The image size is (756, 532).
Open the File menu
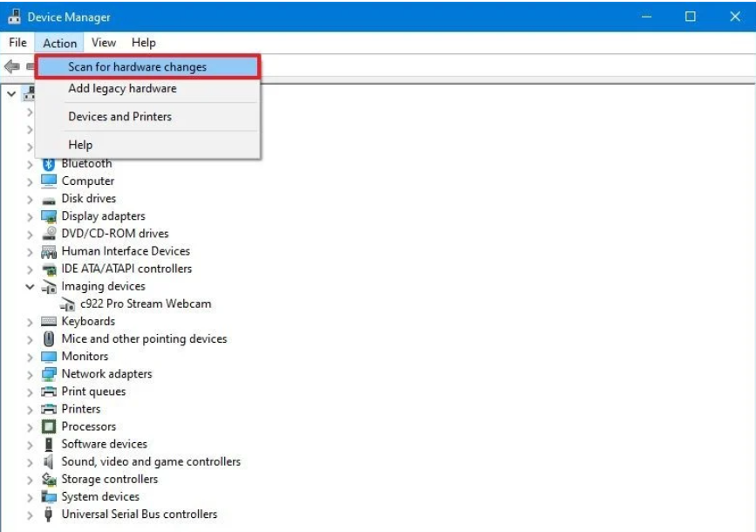17,43
